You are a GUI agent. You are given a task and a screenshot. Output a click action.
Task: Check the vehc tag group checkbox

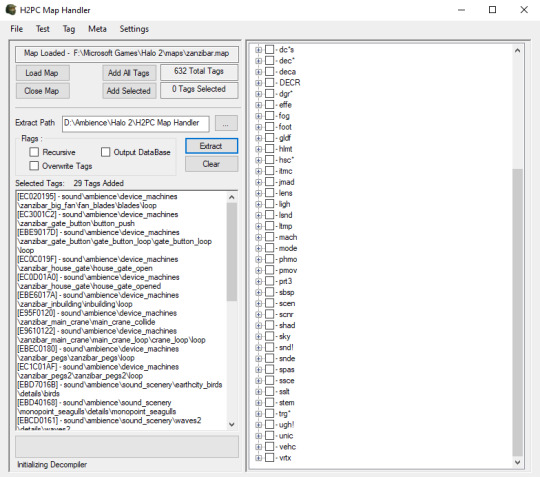270,447
